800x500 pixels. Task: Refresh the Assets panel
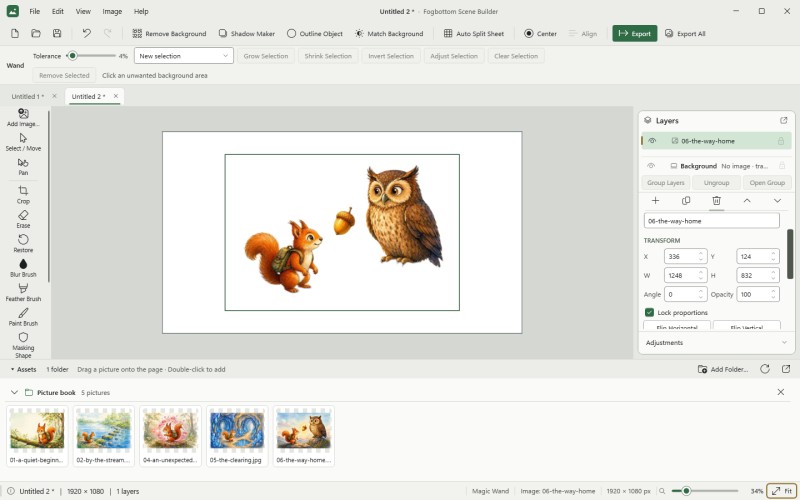point(765,369)
